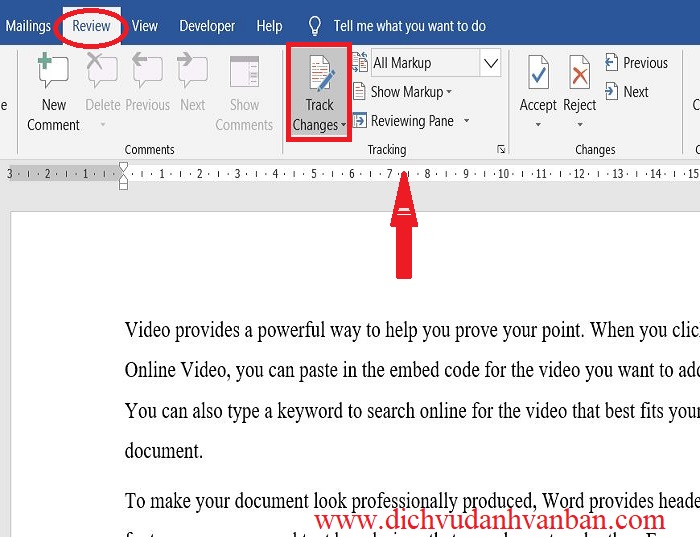Image resolution: width=700 pixels, height=537 pixels.
Task: Click the Tell me lightbulb icon
Action: tap(315, 26)
